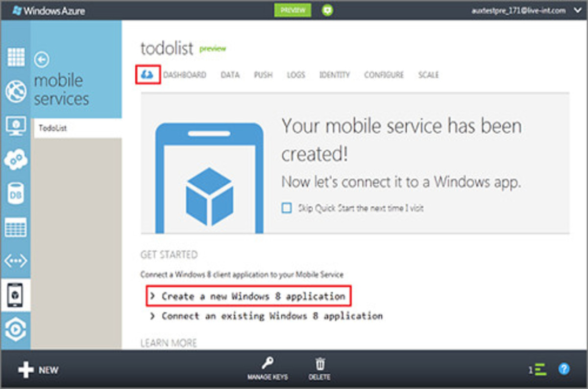Open the Web Sites globe icon in sidebar
The width and height of the screenshot is (588, 389).
15,91
